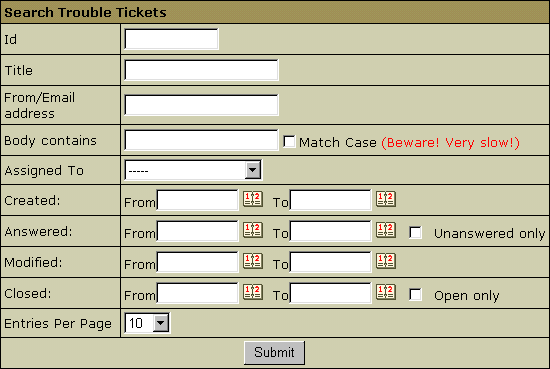Focus the Created From date field
The image size is (550, 369).
(197, 200)
